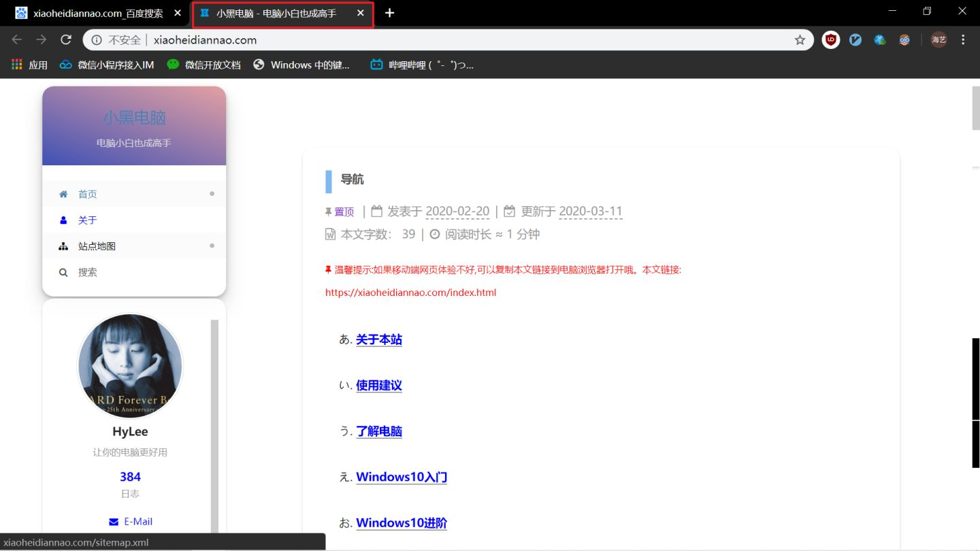Open the Windows10入门 link
This screenshot has width=980, height=551.
pos(402,477)
